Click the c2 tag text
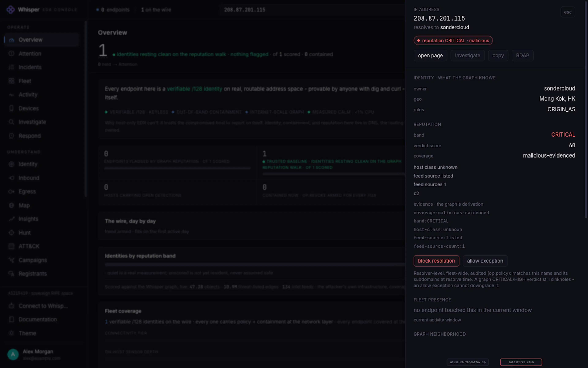 [416, 194]
